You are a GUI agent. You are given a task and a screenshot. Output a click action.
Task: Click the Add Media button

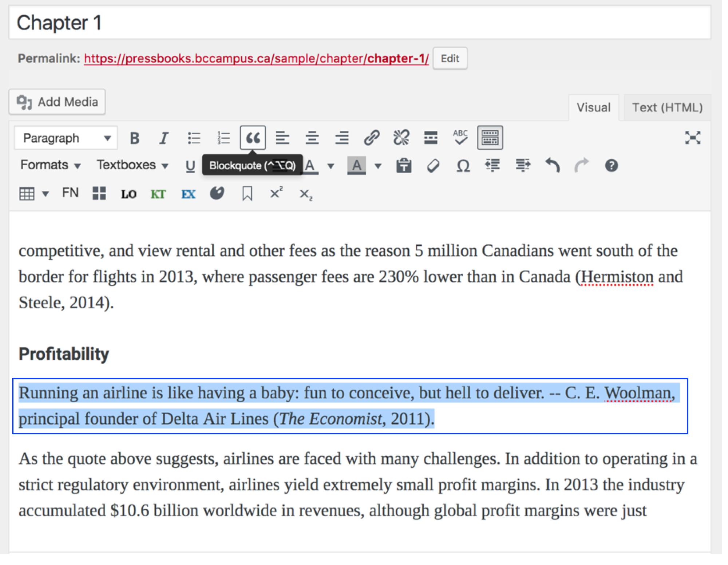pyautogui.click(x=57, y=102)
